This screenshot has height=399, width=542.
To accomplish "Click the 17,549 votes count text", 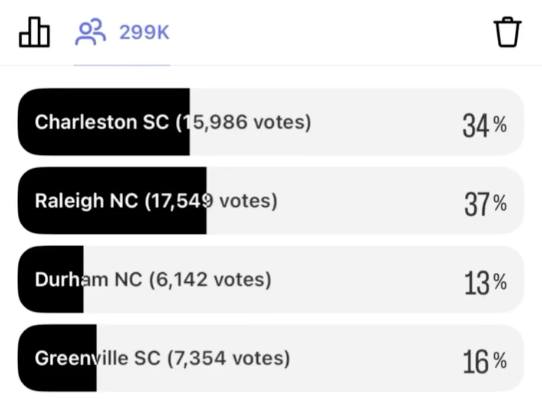I will pos(211,201).
